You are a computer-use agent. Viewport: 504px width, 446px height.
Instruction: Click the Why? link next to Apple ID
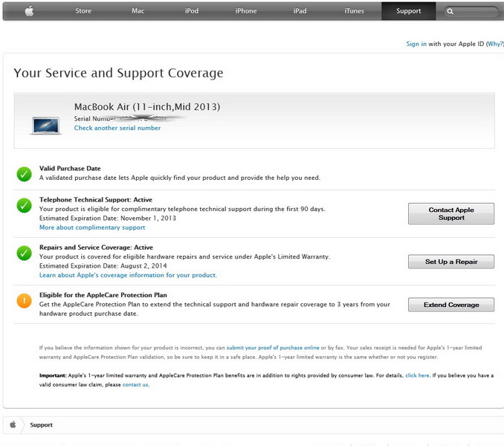pos(495,44)
